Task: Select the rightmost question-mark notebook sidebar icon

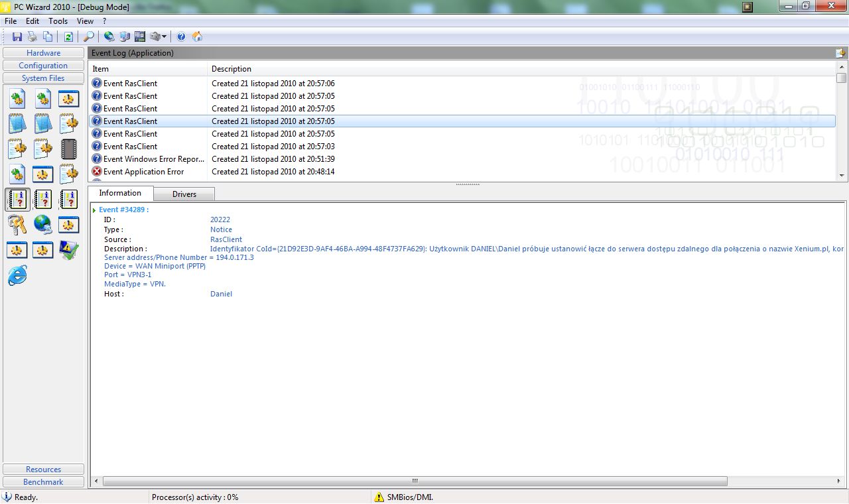Action: point(69,199)
